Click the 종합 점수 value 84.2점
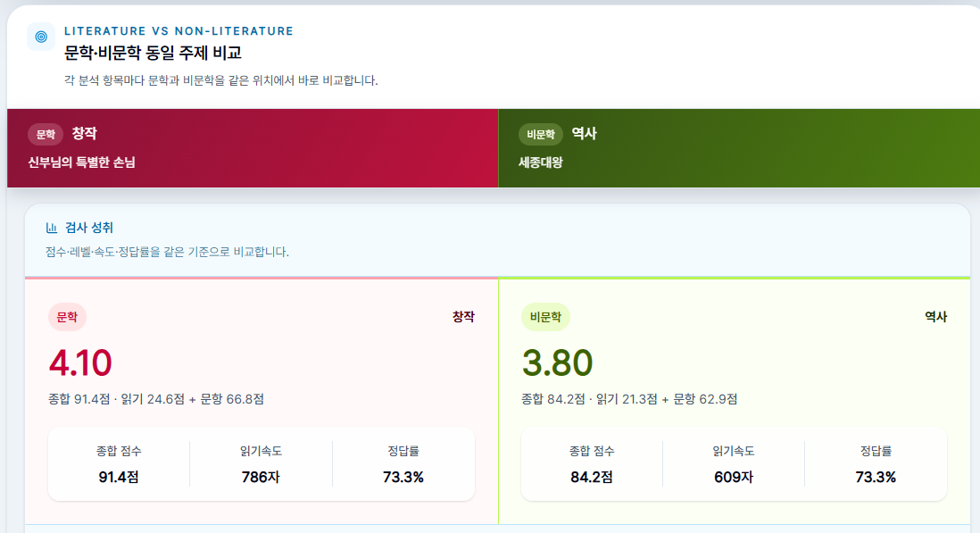This screenshot has height=533, width=980. point(591,478)
